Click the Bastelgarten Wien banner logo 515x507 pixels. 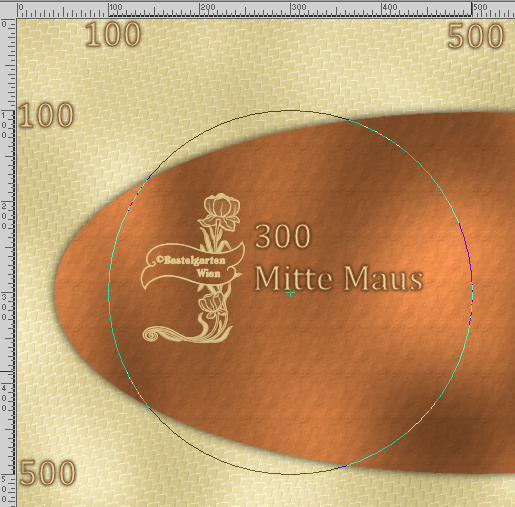coord(193,267)
